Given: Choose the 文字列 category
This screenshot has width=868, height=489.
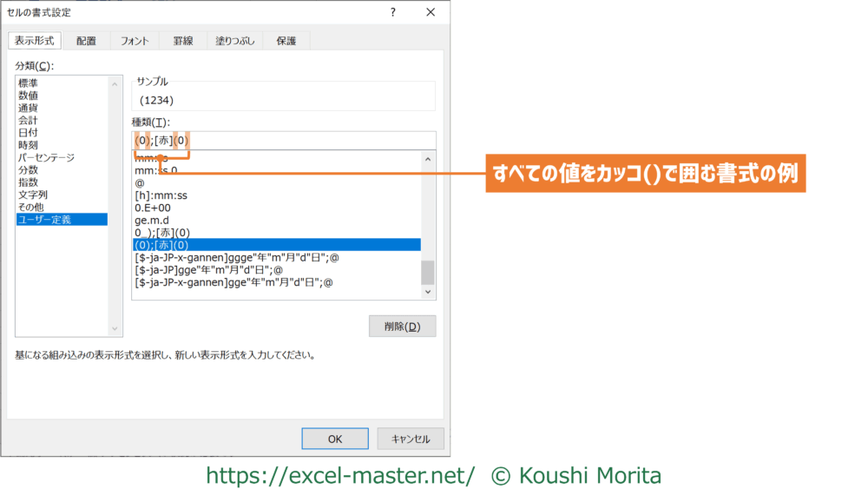Looking at the screenshot, I should [33, 195].
